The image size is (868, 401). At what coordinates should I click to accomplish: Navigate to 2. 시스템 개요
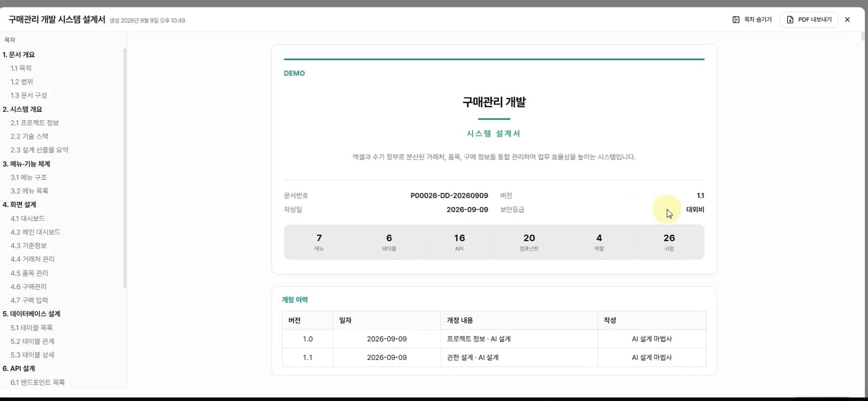coord(22,109)
